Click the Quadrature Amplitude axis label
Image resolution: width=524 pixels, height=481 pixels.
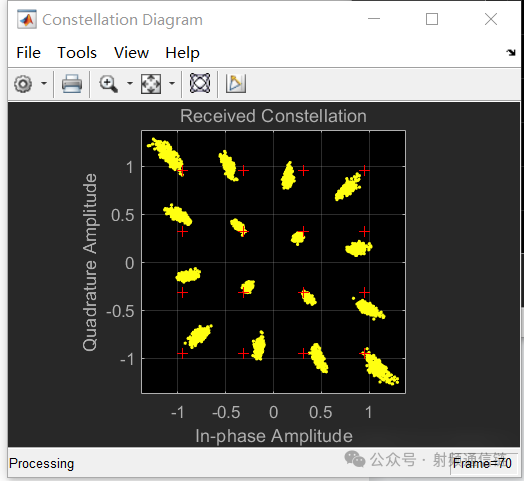pyautogui.click(x=90, y=262)
